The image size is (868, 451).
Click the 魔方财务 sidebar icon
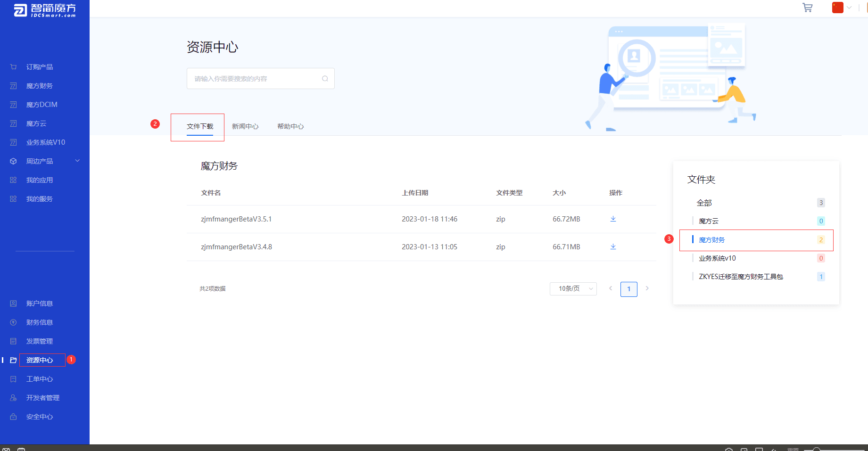pyautogui.click(x=13, y=86)
